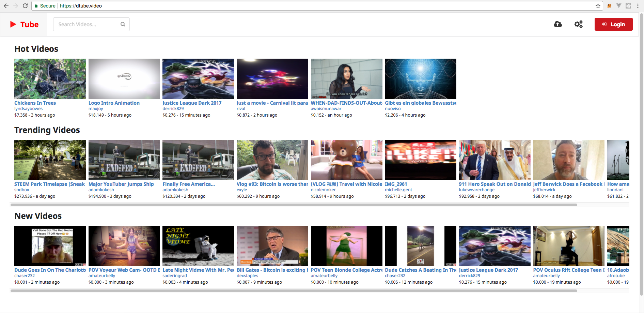This screenshot has height=313, width=644.
Task: Open channel lukewearechange
Action: 477,190
